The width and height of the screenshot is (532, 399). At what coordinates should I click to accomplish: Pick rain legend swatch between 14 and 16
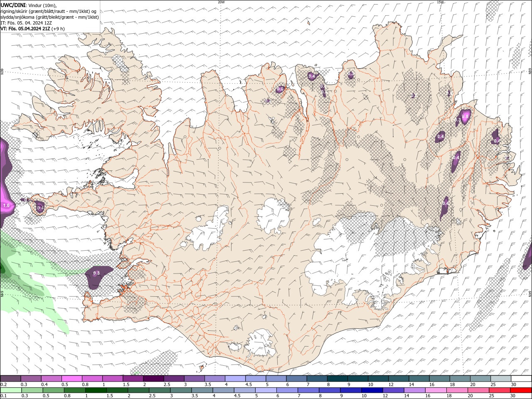(414, 390)
